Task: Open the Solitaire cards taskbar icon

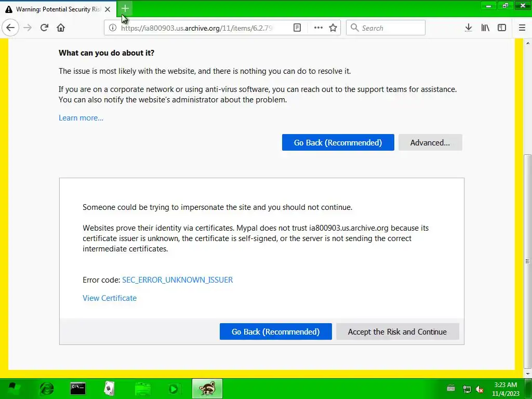Action: click(x=109, y=389)
